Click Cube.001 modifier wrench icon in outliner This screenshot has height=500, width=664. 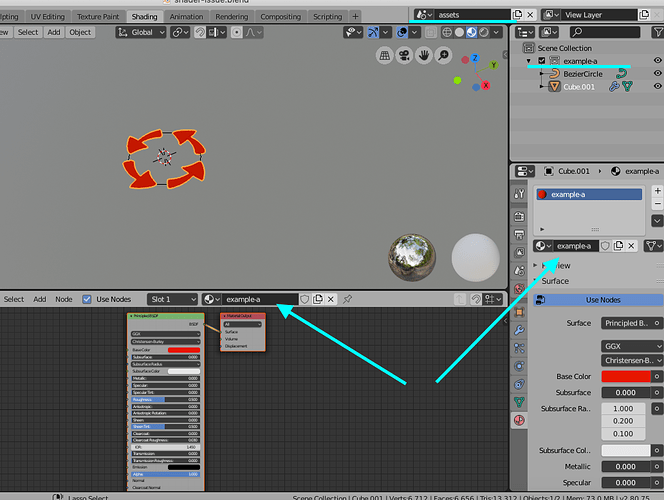coord(614,87)
